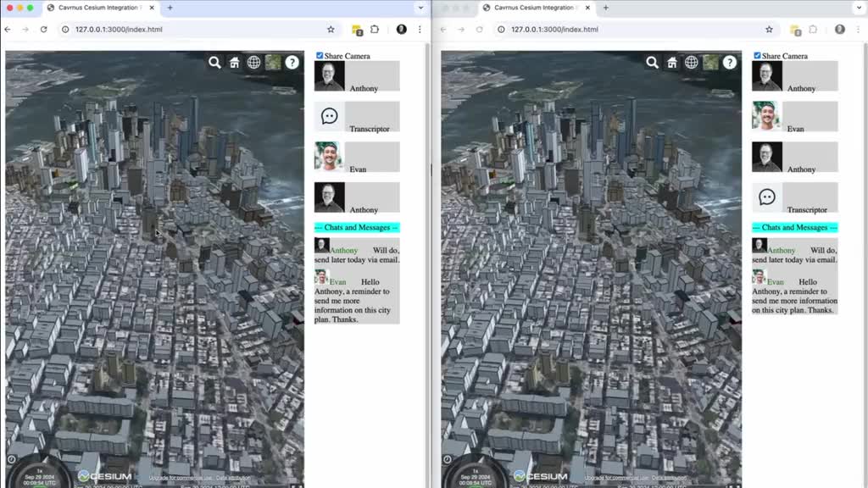The width and height of the screenshot is (868, 488).
Task: Click the home view icon in right window
Action: click(x=672, y=63)
